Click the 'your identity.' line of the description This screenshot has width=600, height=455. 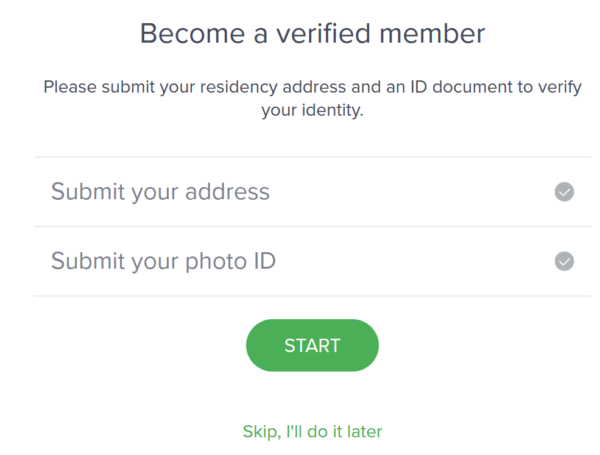pyautogui.click(x=312, y=111)
